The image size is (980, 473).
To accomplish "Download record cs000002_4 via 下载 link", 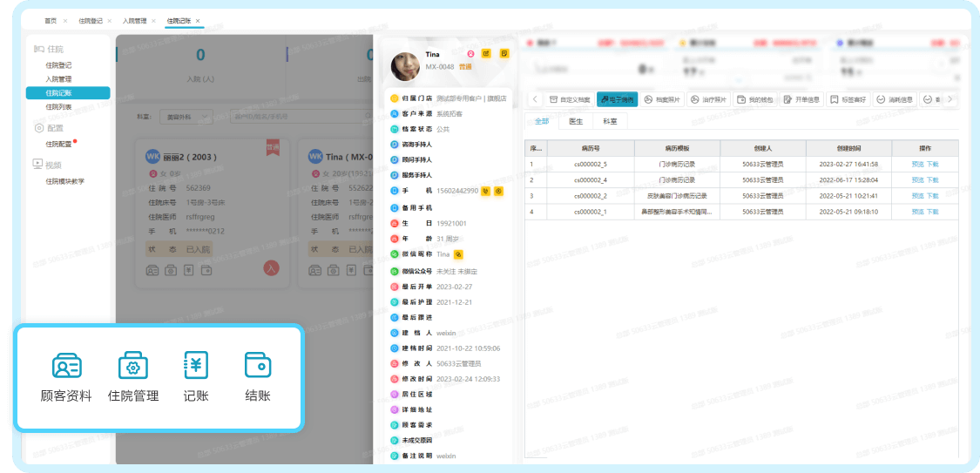I will coord(932,180).
